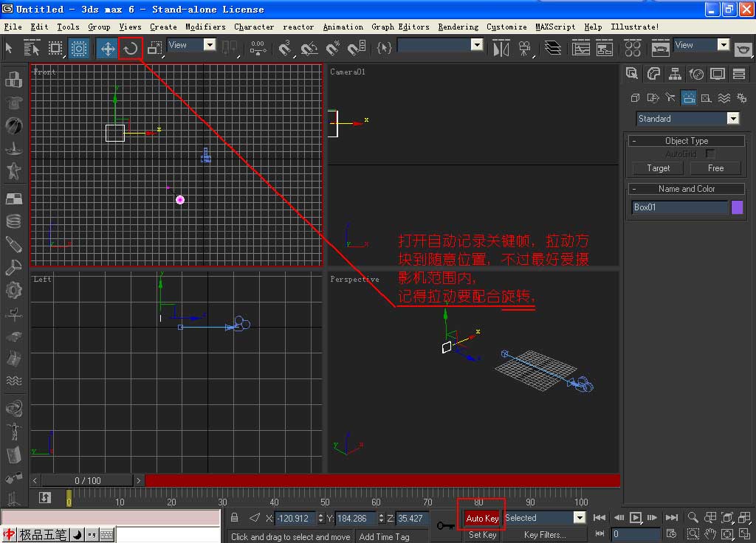Viewport: 756px width, 543px height.
Task: Open Curve Editor from toolbar
Action: pyautogui.click(x=580, y=48)
